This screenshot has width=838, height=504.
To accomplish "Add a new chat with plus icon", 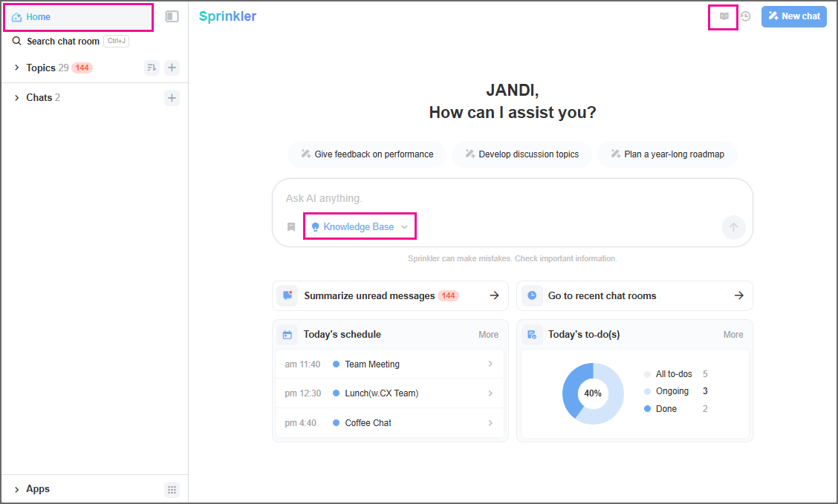I will point(172,98).
